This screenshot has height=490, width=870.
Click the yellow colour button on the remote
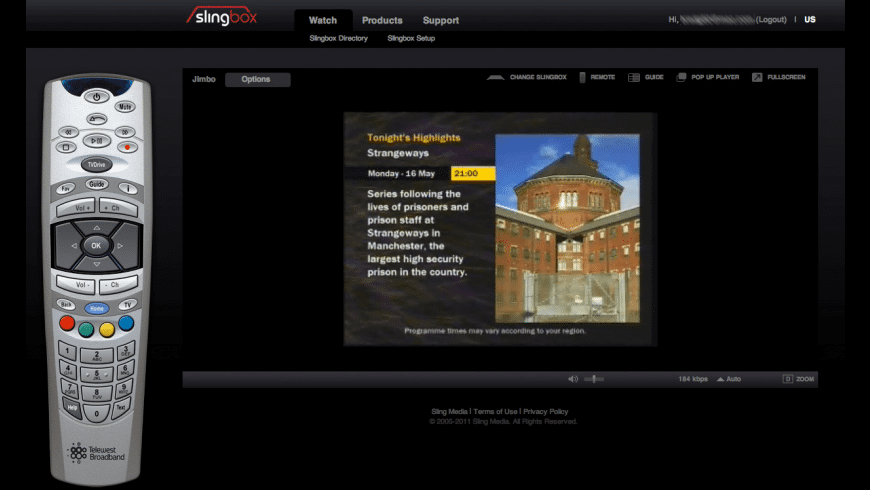(107, 330)
